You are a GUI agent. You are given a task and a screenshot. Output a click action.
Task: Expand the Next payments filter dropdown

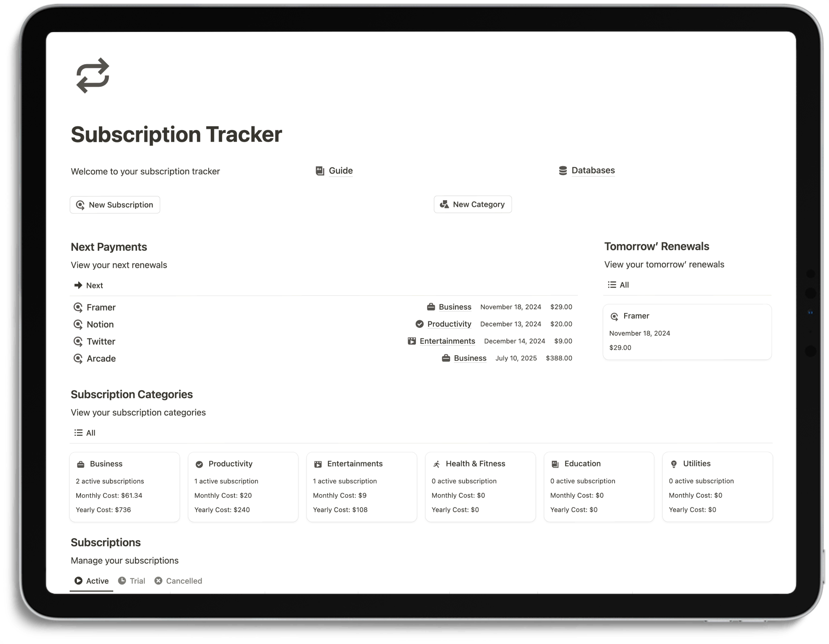coord(88,285)
